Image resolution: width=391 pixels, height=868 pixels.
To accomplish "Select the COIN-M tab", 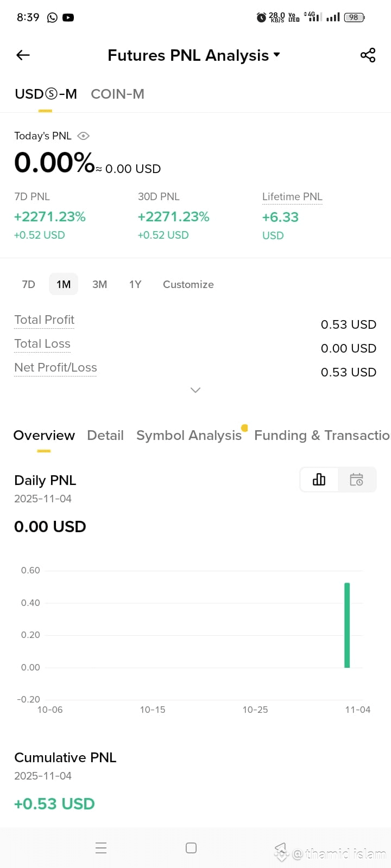I will pos(117,94).
